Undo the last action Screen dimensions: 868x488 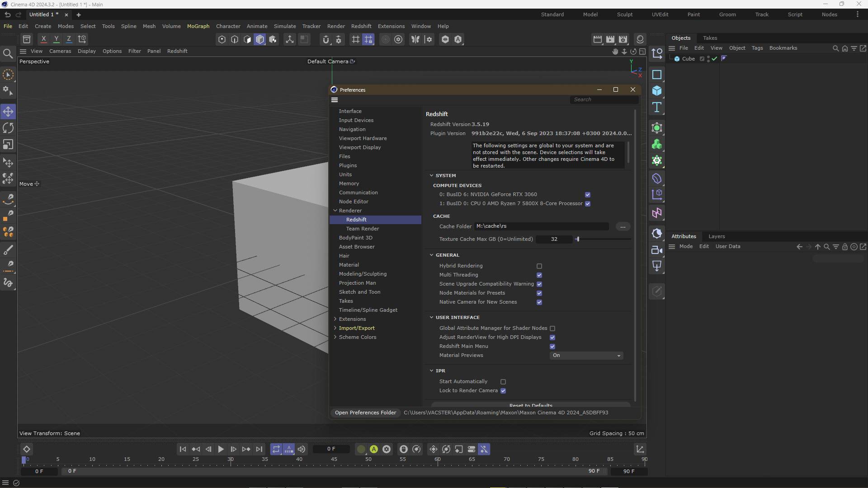pos(7,14)
